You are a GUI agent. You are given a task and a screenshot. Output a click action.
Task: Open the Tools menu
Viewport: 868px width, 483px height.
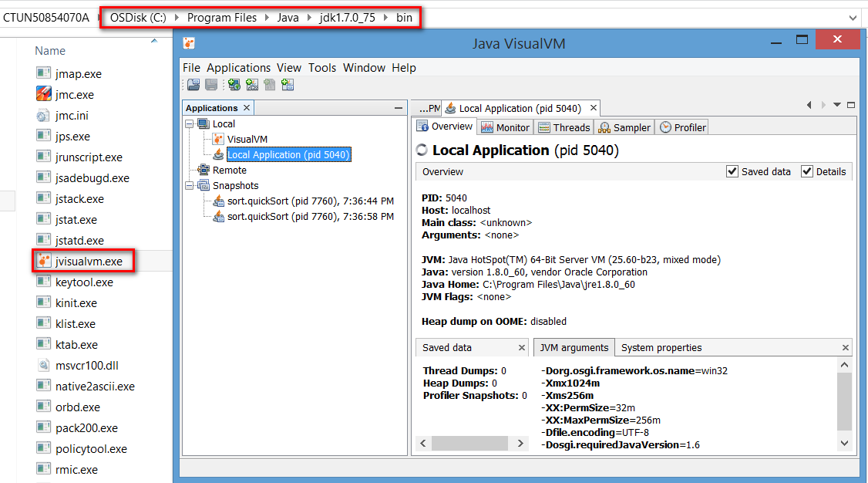322,68
